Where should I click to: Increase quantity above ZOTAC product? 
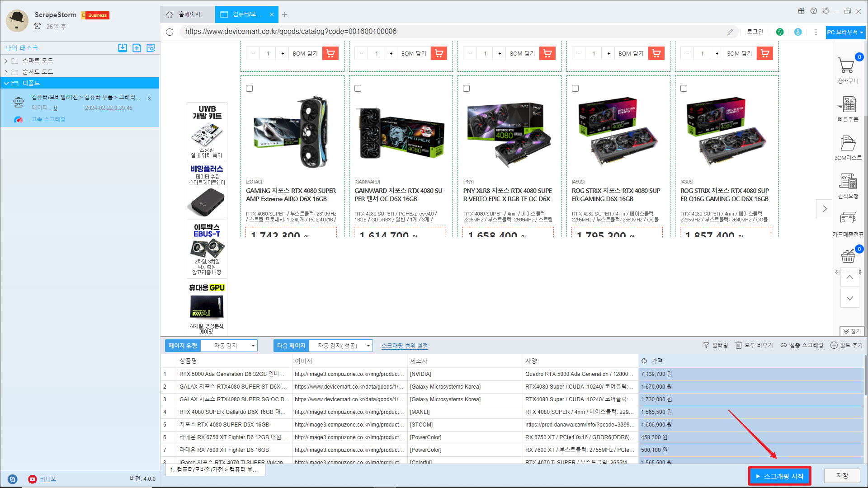click(x=283, y=53)
